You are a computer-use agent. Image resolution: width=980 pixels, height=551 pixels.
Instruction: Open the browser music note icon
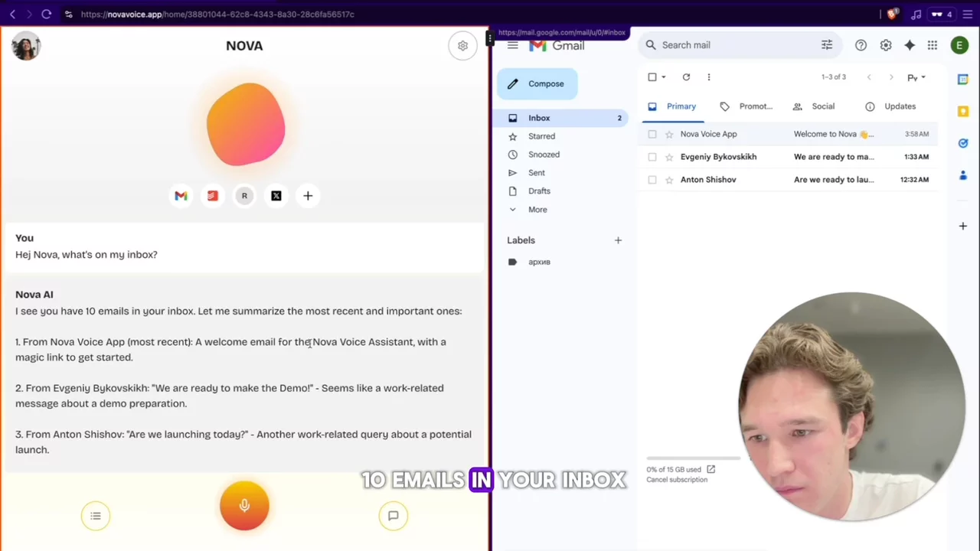[x=916, y=14]
